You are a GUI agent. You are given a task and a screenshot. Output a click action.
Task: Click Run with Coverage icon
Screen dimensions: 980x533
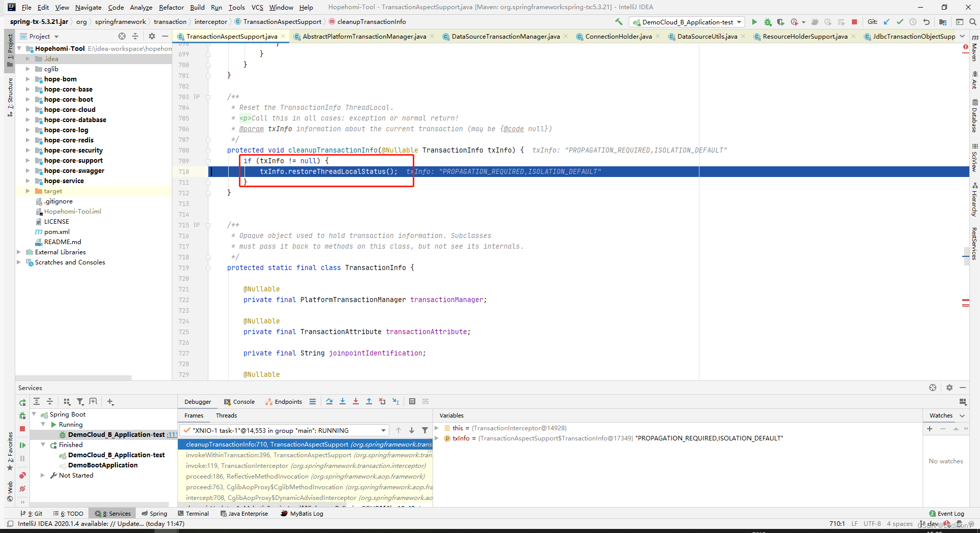coord(781,22)
